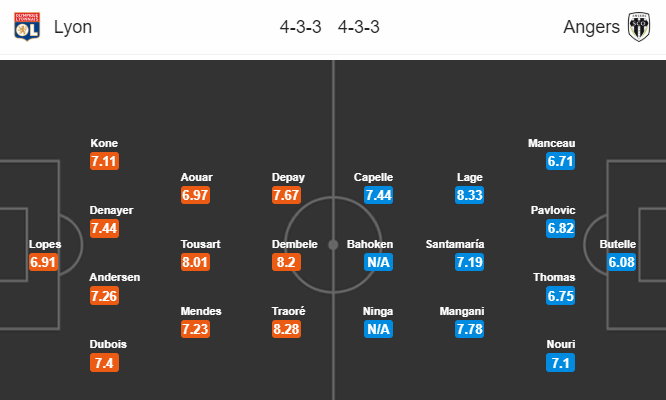Click Dembele's 8.2 rating badge

click(288, 263)
